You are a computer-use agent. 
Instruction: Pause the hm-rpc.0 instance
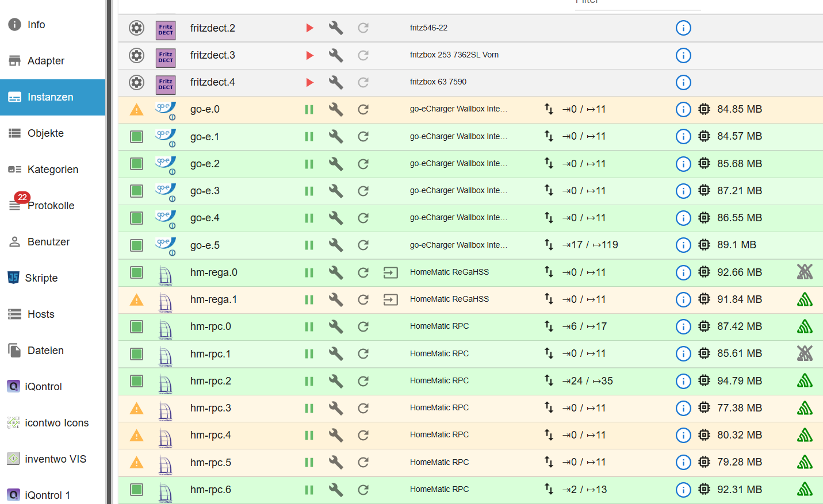coord(309,326)
